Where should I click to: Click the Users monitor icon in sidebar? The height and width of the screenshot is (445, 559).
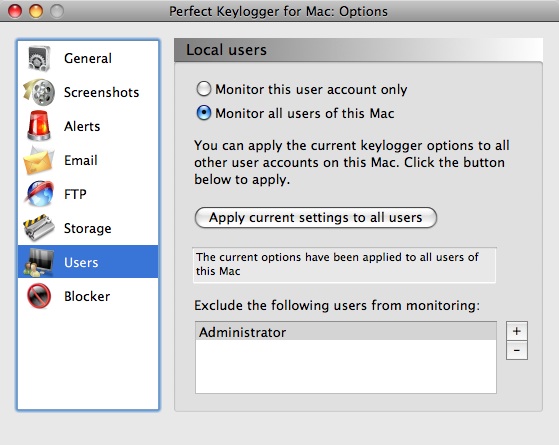(39, 262)
